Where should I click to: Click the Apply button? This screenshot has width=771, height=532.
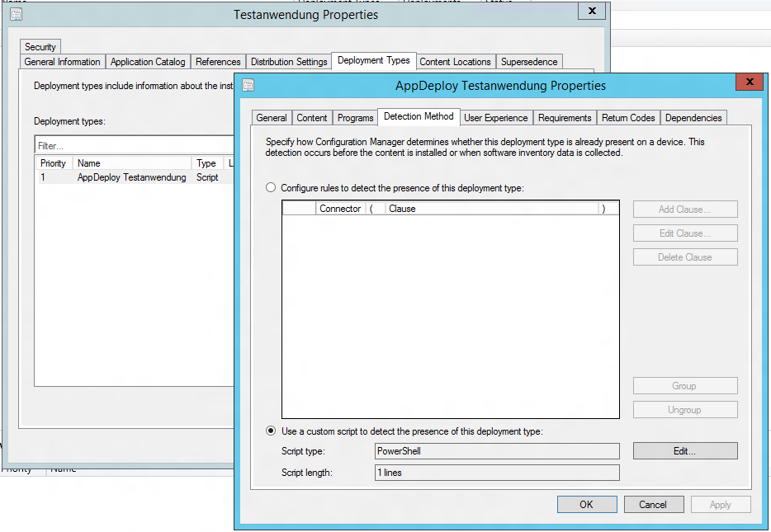(721, 505)
